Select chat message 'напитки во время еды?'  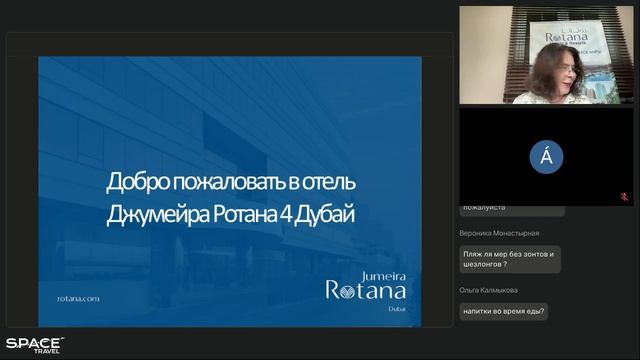(504, 311)
